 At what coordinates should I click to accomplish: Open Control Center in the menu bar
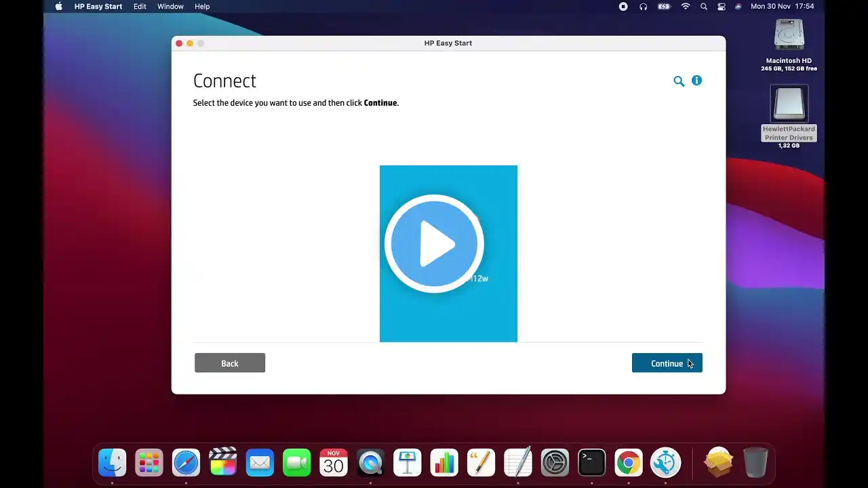tap(722, 7)
